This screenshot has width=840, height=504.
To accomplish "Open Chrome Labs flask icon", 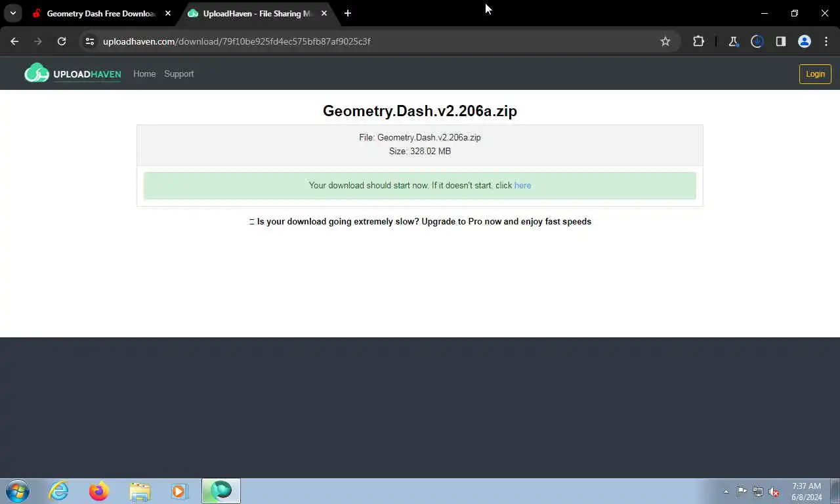I will click(734, 41).
